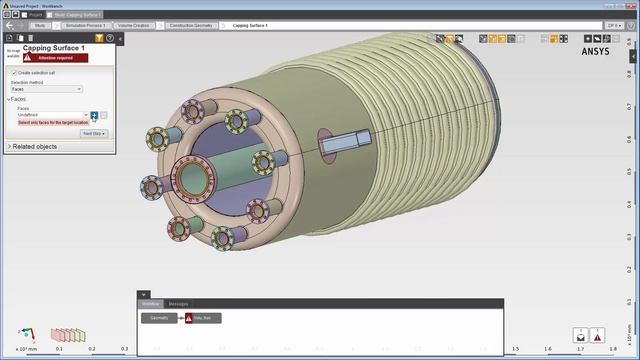
Task: Click the home grid icon in the top bar
Action: click(x=7, y=14)
